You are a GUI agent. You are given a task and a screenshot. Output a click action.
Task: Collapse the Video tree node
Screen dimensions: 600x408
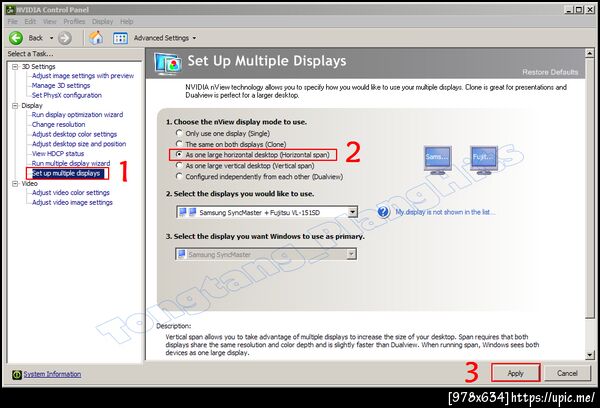(15, 184)
